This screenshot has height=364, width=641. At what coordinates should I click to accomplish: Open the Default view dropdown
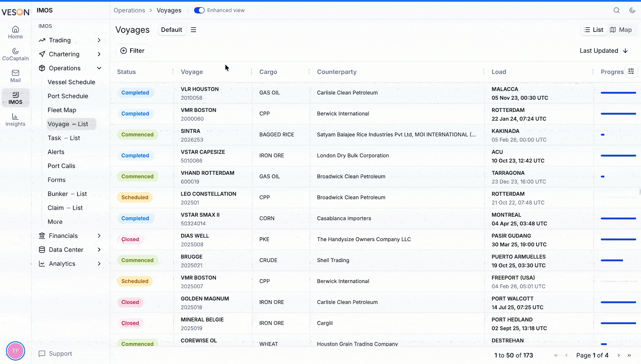click(172, 30)
